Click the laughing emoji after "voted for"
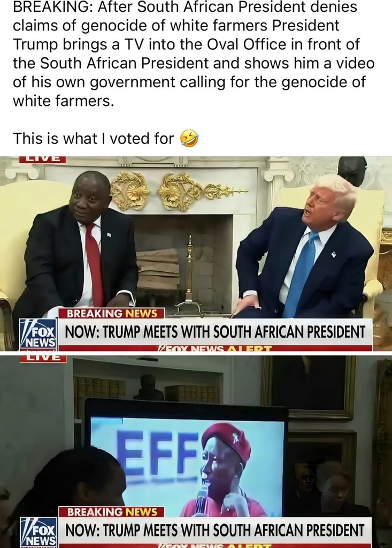This screenshot has height=548, width=392. point(189,139)
